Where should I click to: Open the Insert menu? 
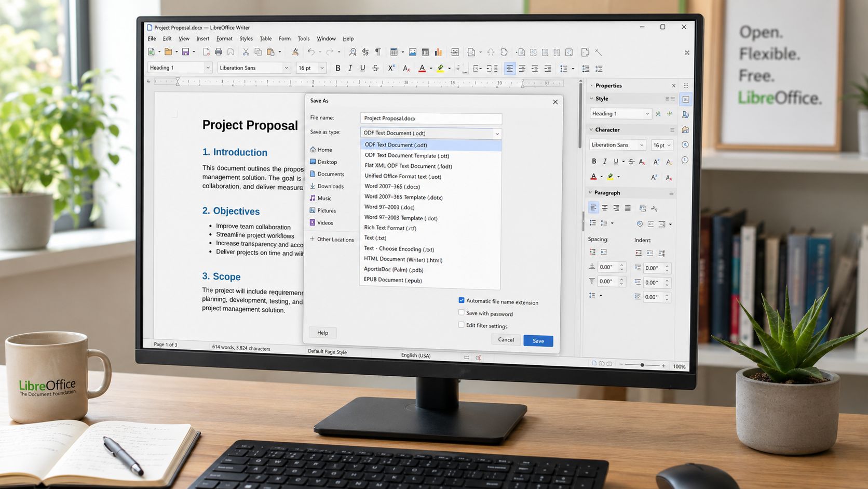click(x=203, y=38)
